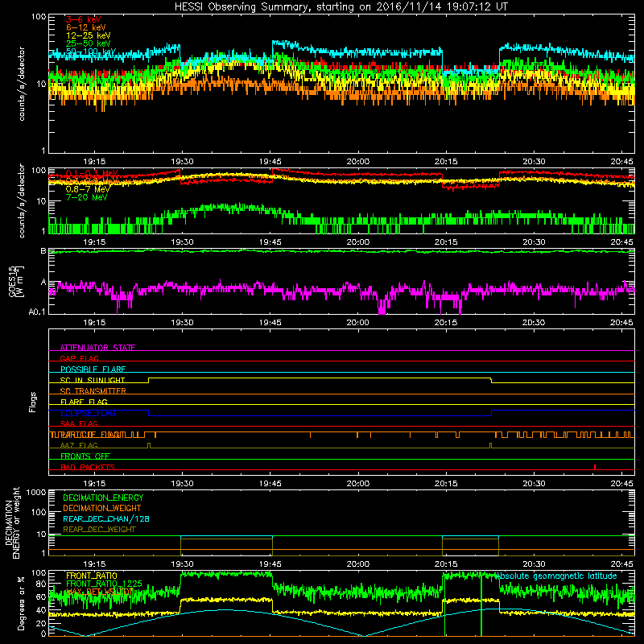This screenshot has height=644, width=644.
Task: Click the AAZ_FLAG pulse near 19:24
Action: (x=149, y=445)
